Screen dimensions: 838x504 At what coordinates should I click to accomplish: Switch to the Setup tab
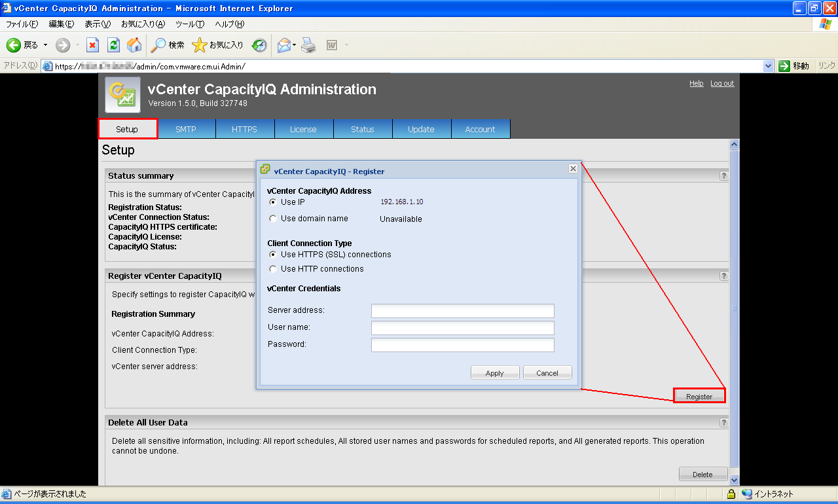point(127,129)
